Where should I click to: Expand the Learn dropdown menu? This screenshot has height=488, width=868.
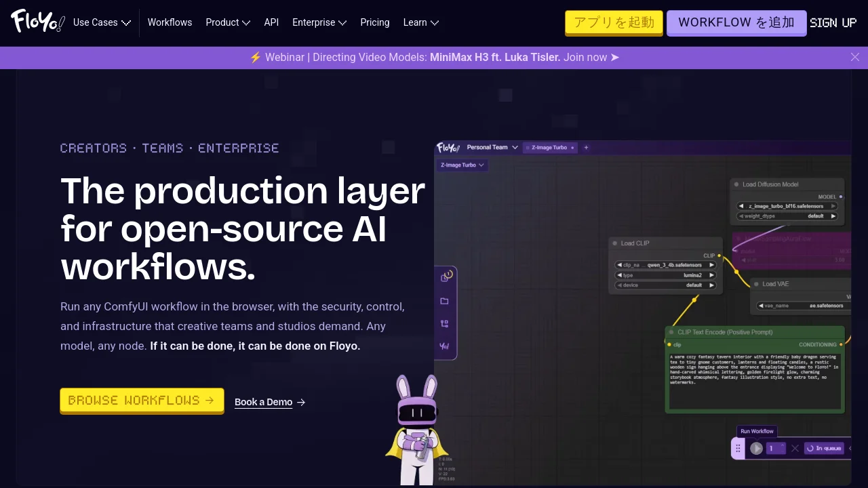[421, 22]
